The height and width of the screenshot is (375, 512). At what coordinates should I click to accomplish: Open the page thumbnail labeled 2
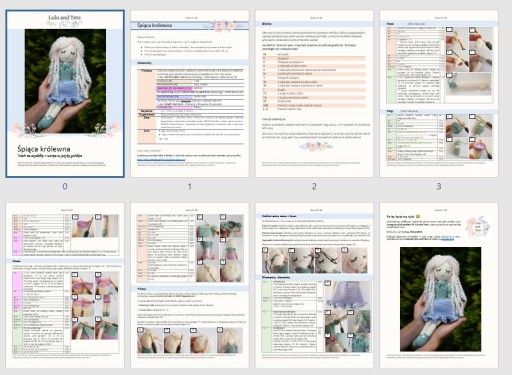[x=314, y=94]
